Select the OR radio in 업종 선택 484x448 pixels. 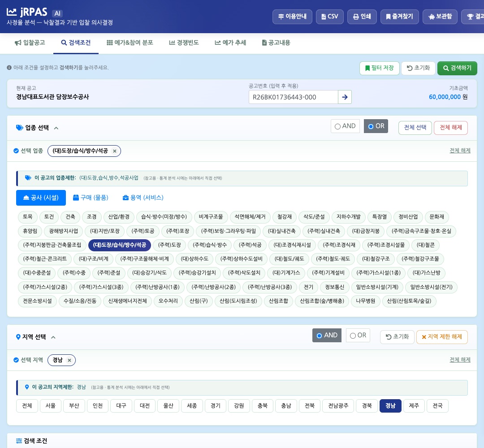click(376, 126)
